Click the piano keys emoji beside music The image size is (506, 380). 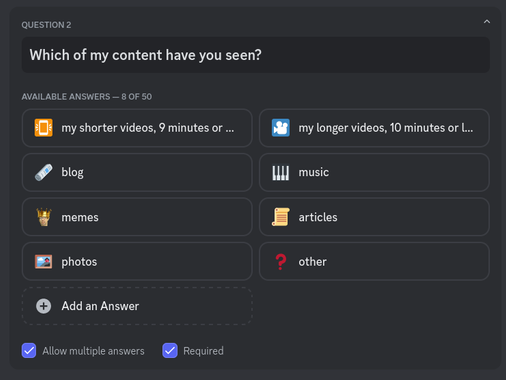click(281, 173)
